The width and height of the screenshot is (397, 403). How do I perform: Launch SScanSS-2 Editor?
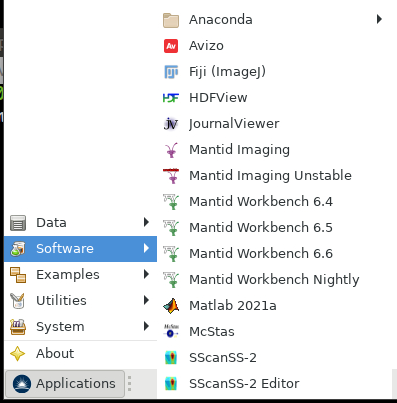tap(275, 384)
